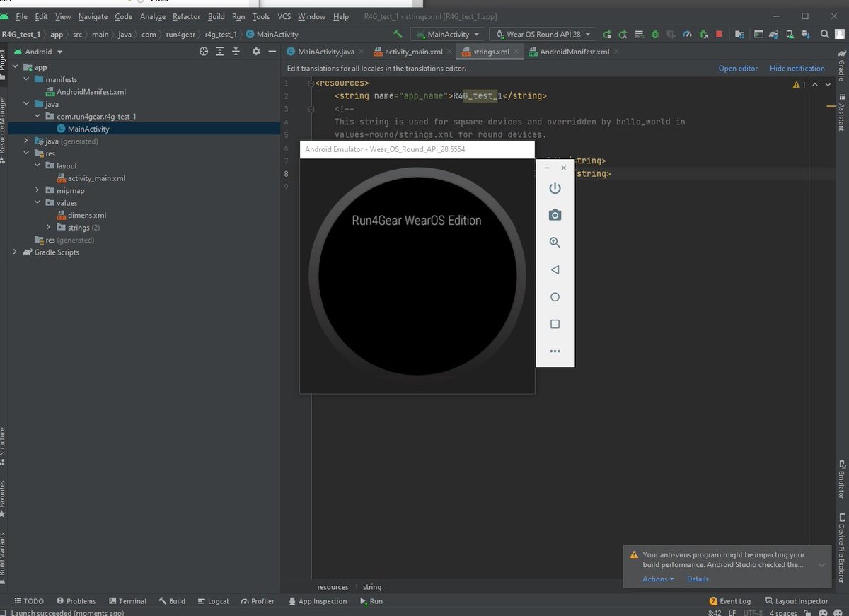Screen dimensions: 849x616
Task: Select dimens.xml in project tree
Action: [x=81, y=215]
